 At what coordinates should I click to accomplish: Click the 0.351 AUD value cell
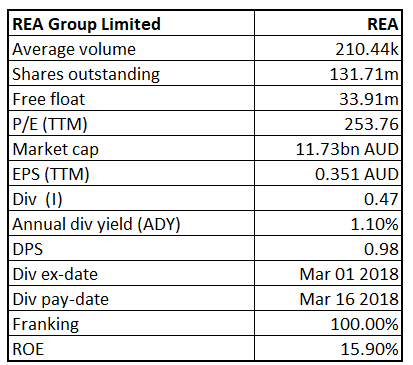(x=328, y=173)
